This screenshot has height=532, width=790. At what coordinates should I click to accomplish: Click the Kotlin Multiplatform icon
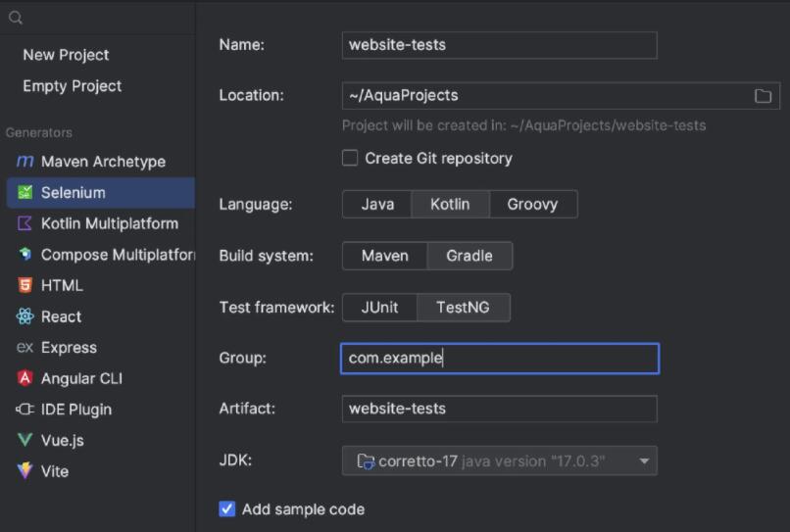coord(25,223)
